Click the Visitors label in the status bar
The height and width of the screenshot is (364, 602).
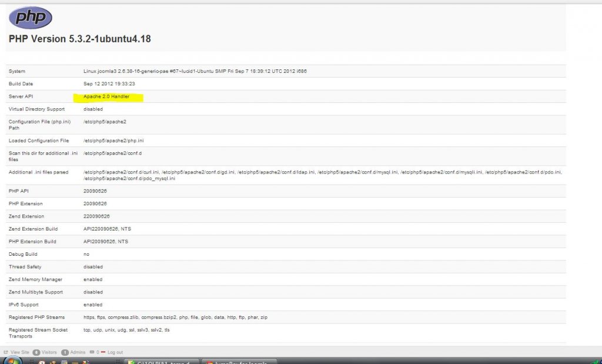[49, 352]
